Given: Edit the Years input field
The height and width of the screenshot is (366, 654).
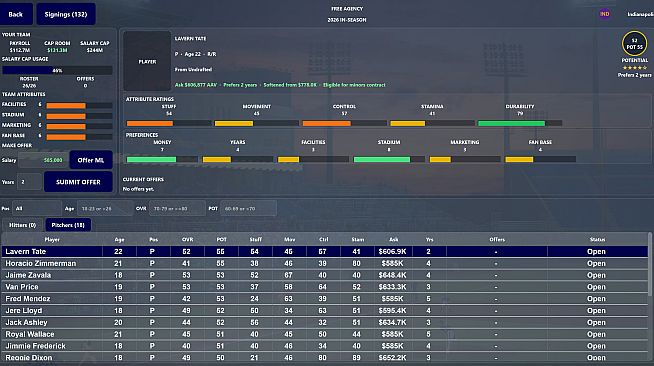Looking at the screenshot, I should (29, 182).
